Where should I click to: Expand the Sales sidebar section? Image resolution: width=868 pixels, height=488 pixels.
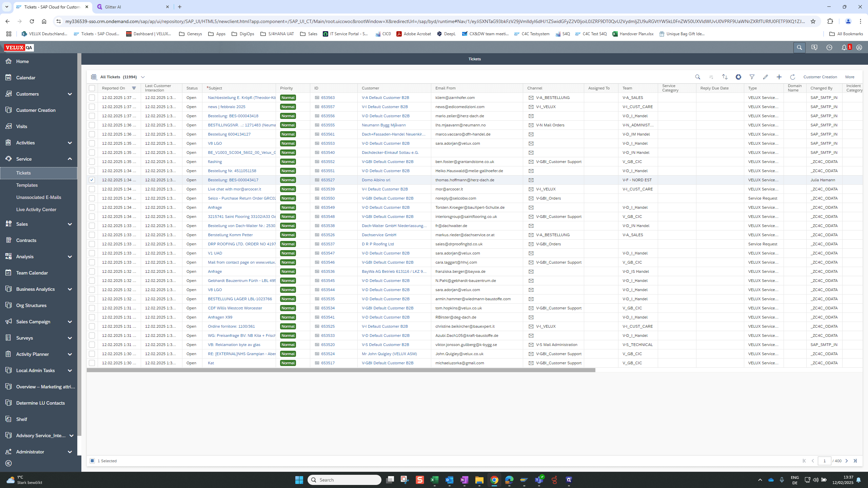click(70, 224)
